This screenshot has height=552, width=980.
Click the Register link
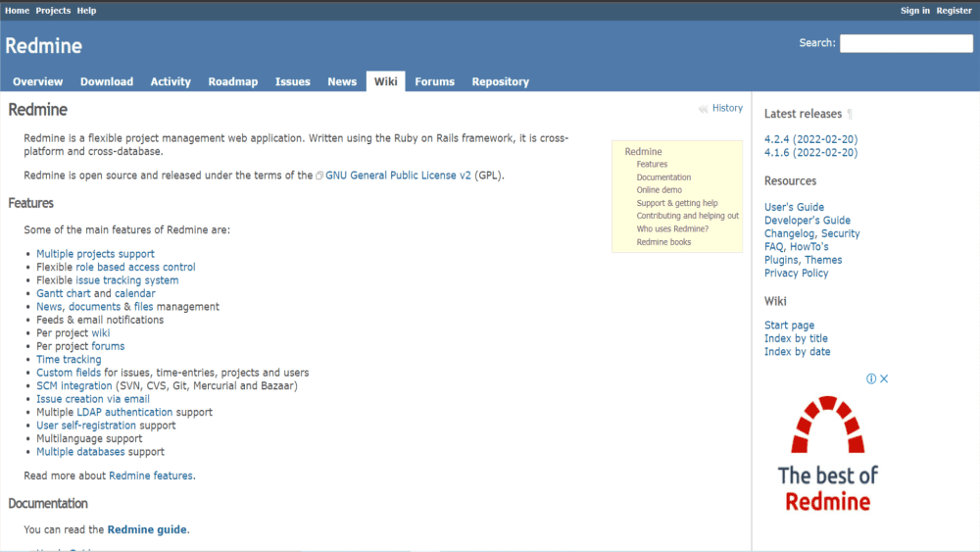[954, 11]
